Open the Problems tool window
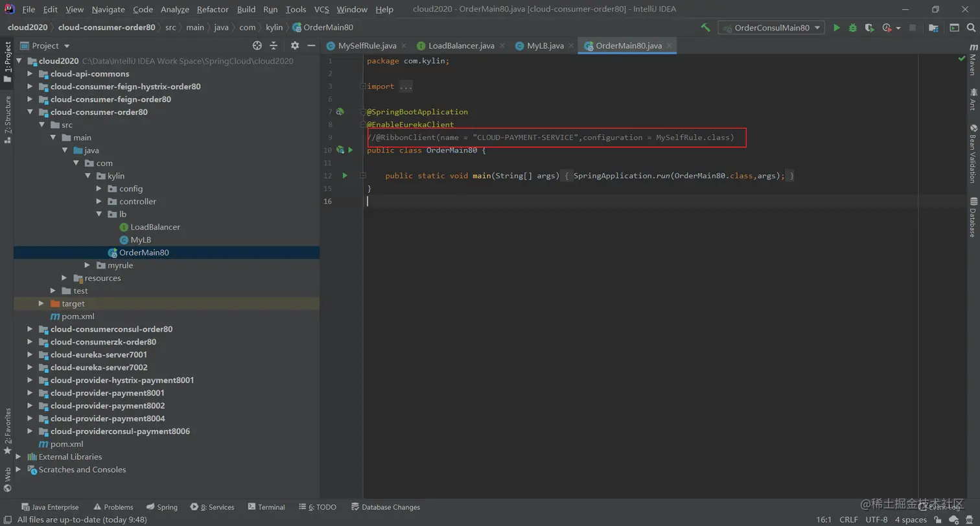 click(x=113, y=507)
